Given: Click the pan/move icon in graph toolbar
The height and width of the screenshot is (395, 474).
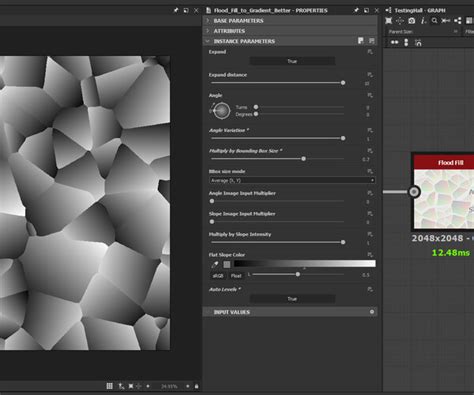Looking at the screenshot, I should (400, 21).
